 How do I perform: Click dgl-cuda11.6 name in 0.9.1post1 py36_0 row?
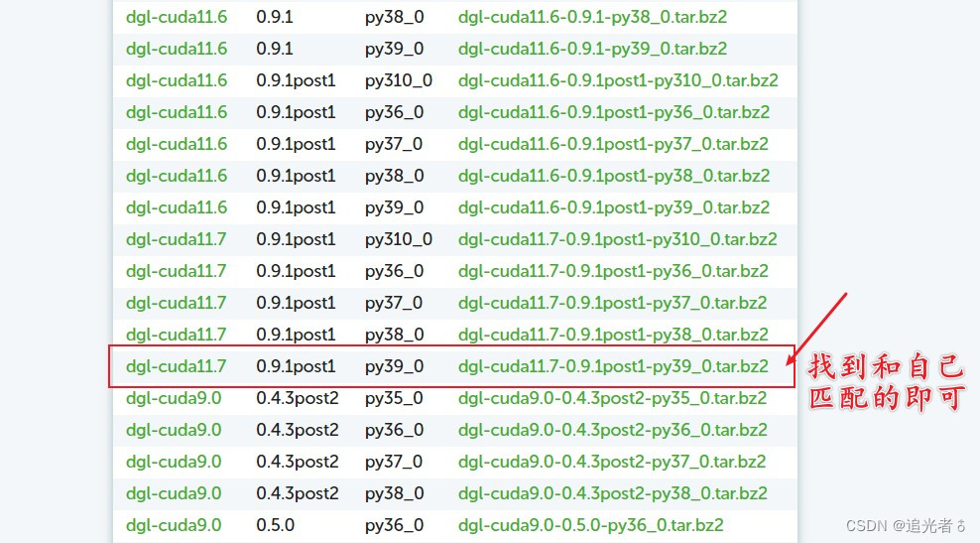pos(177,112)
